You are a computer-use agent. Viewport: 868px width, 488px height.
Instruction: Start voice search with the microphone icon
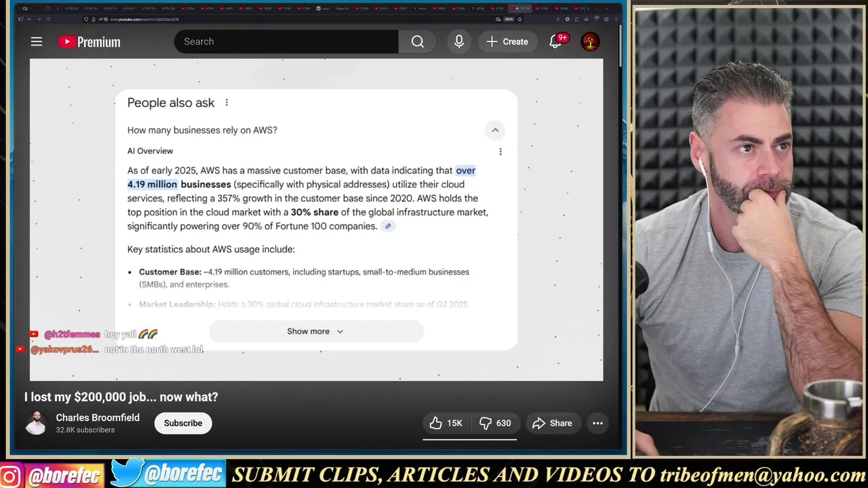459,41
